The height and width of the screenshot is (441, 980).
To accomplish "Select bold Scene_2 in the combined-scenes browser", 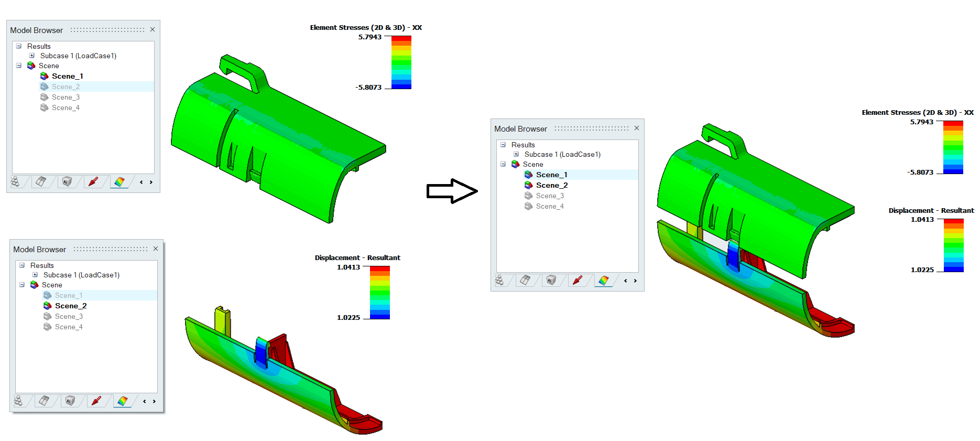I will point(551,185).
